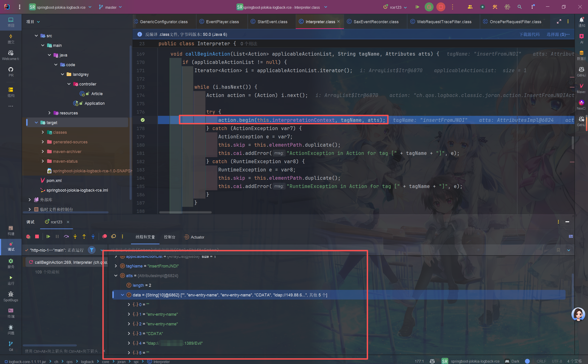Expand the classes folder under target

pyautogui.click(x=43, y=132)
